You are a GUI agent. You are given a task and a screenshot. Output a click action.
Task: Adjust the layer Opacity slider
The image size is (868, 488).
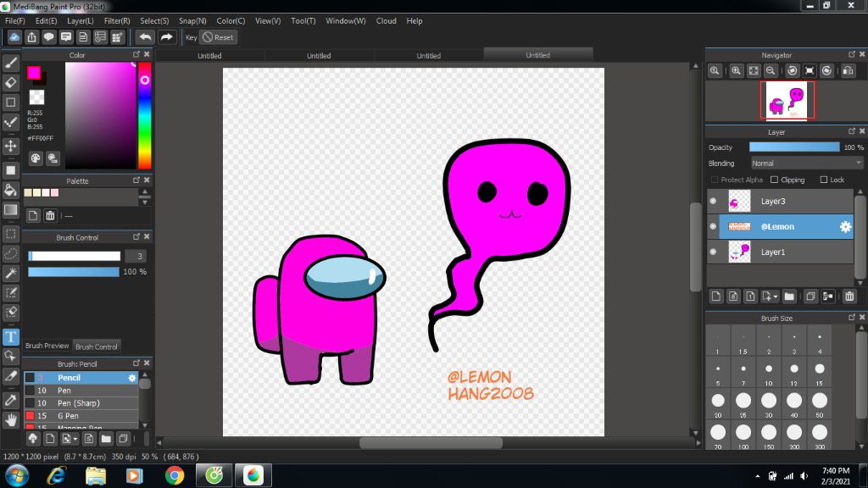(794, 147)
